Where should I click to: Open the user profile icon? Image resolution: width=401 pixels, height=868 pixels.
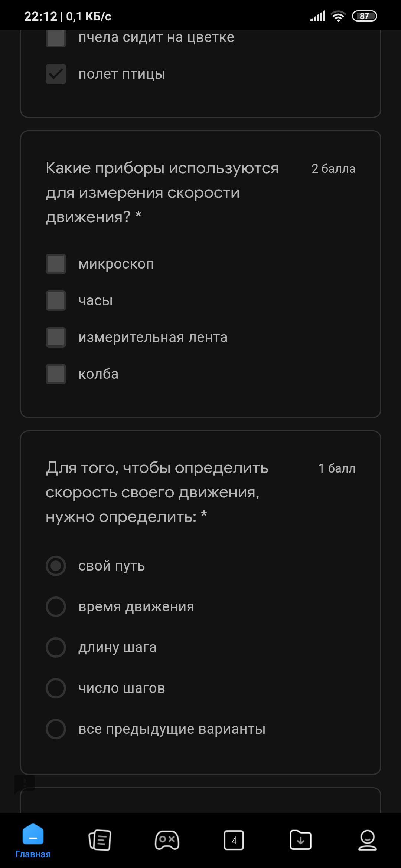368,840
